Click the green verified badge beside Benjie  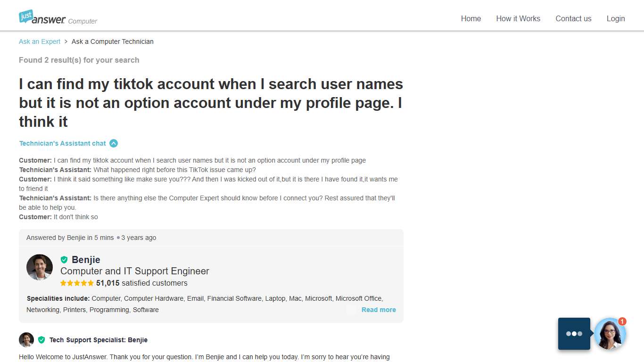point(64,259)
